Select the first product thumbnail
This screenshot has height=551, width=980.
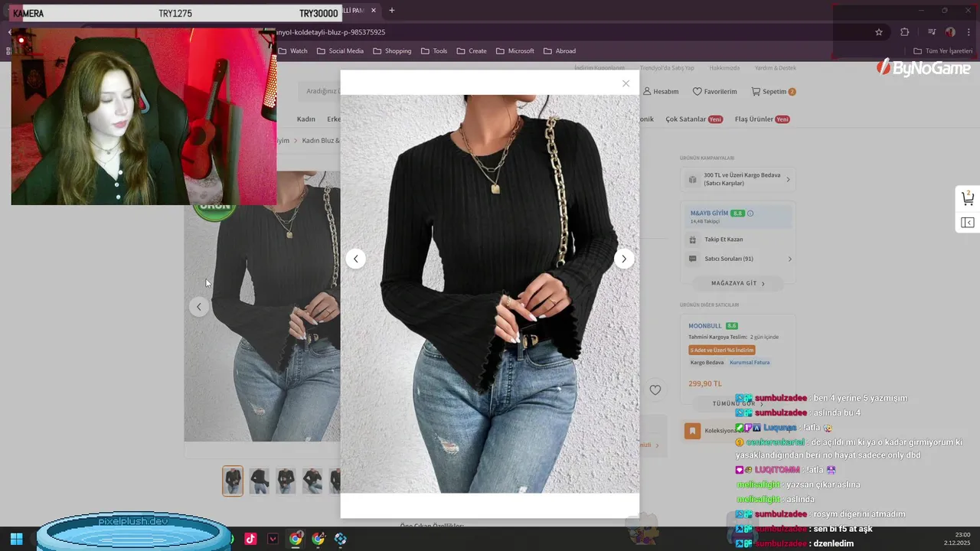[x=233, y=481]
